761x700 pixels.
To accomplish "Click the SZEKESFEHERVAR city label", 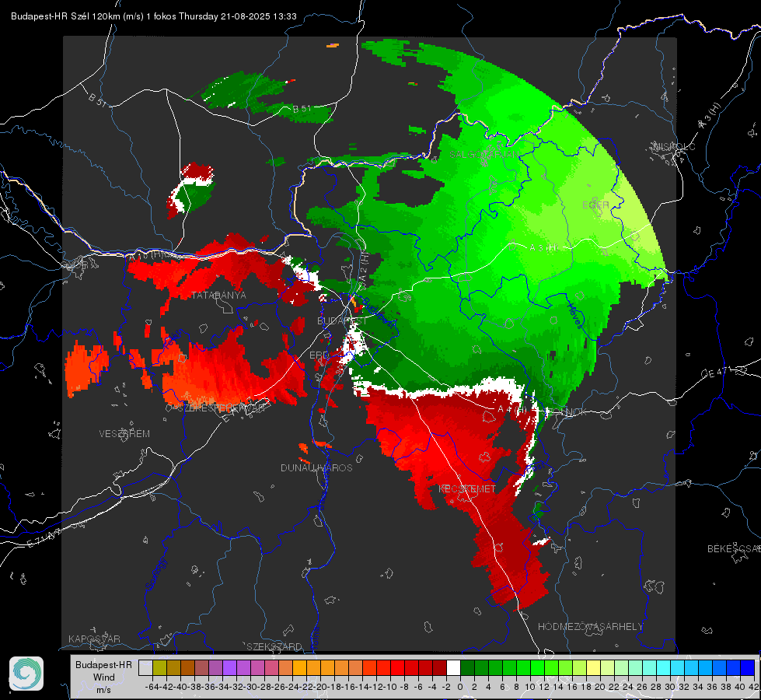I will click(x=220, y=408).
